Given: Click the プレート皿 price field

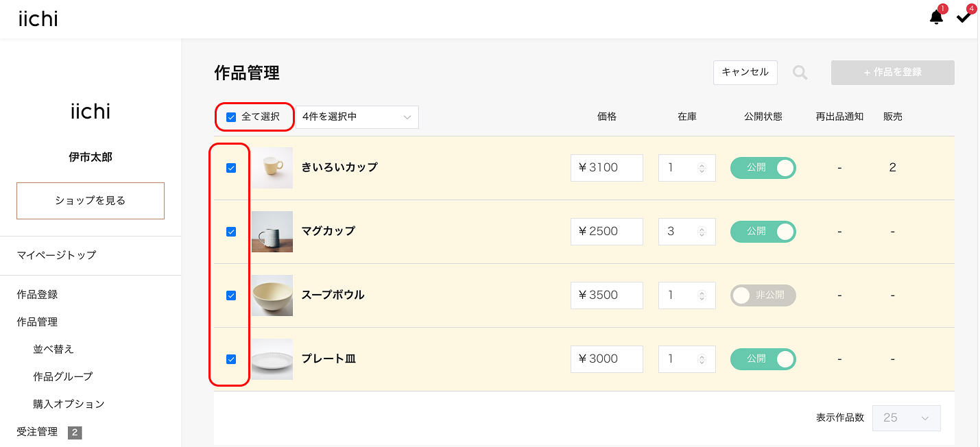Looking at the screenshot, I should (x=606, y=359).
